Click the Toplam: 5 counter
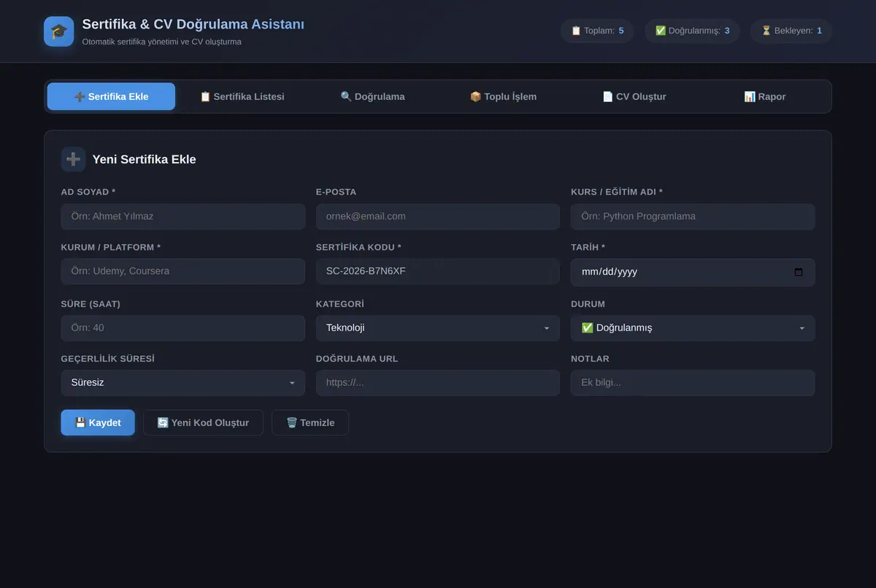Screen dimensions: 876x588 click(x=597, y=31)
